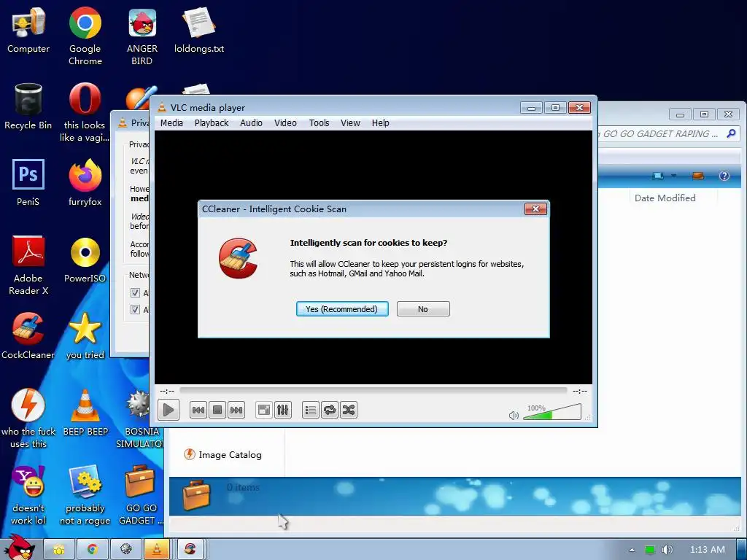Open the Recycle Bin
This screenshot has width=747, height=560.
pos(28,106)
